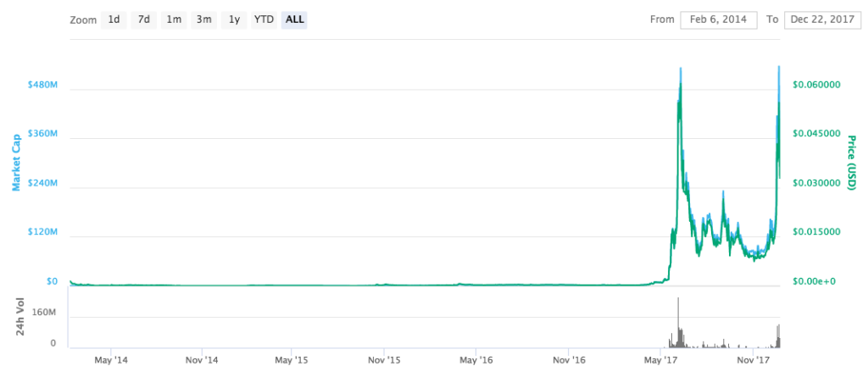Click the 160M volume label
The image size is (868, 377).
tap(46, 313)
